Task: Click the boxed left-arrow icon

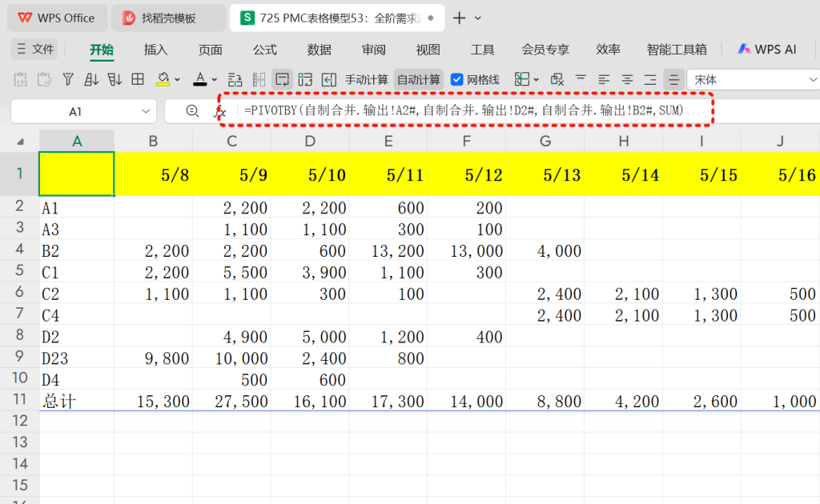Action: point(328,80)
